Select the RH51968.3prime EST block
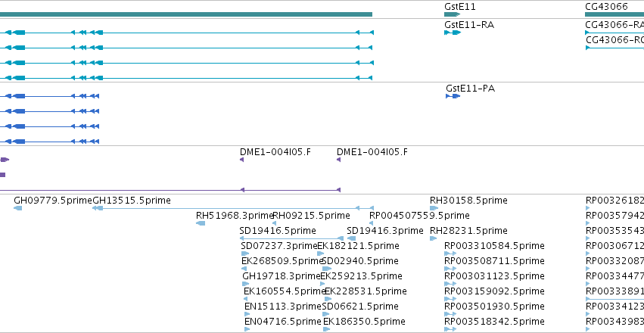The image size is (644, 333). click(x=201, y=223)
